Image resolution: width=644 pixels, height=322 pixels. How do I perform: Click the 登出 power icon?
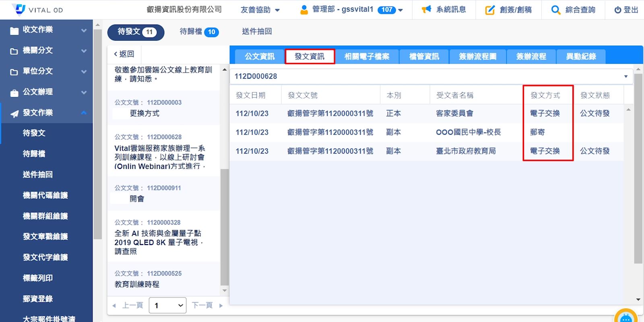pyautogui.click(x=617, y=10)
